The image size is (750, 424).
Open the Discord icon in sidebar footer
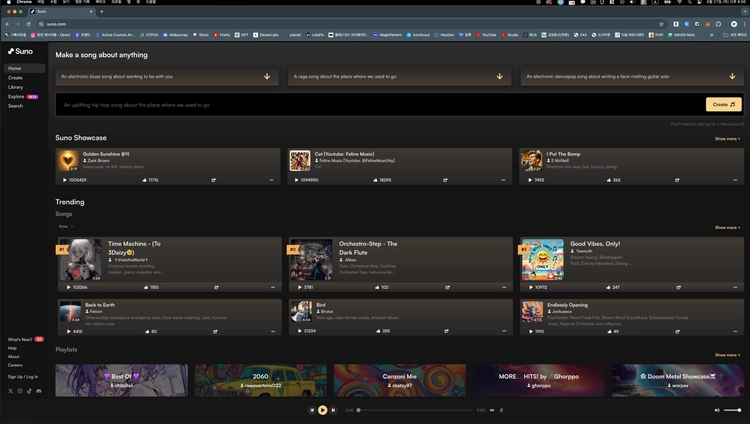click(39, 391)
